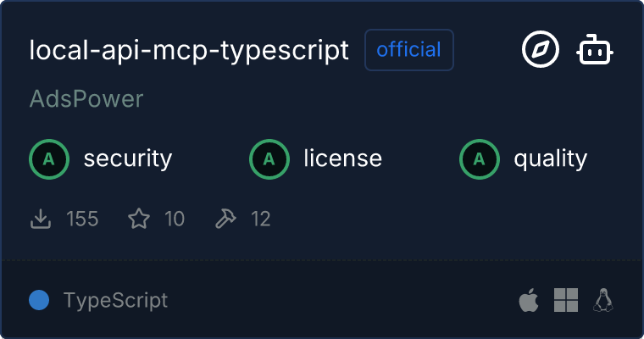Image resolution: width=644 pixels, height=339 pixels.
Task: Click the hammer tools icon
Action: point(225,220)
